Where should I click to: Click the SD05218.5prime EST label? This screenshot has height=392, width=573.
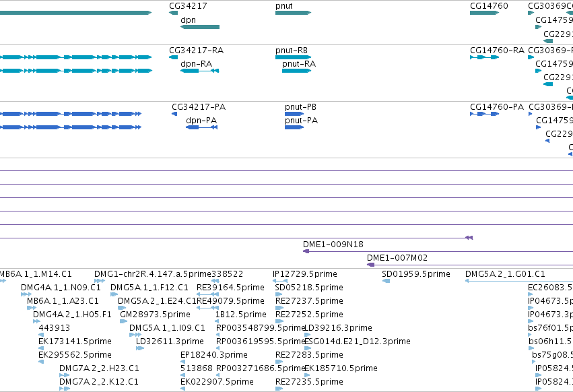[309, 288]
